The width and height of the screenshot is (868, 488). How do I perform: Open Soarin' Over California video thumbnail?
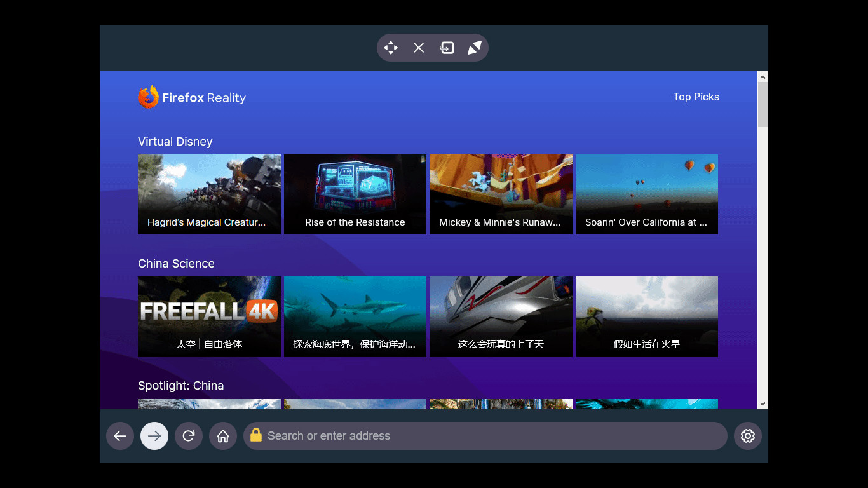647,194
